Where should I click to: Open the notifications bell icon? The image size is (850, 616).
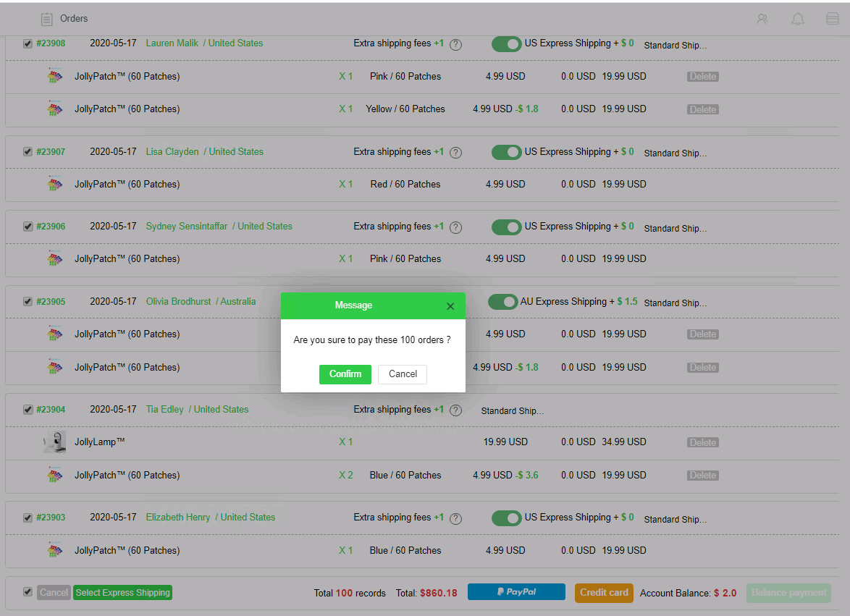tap(797, 19)
